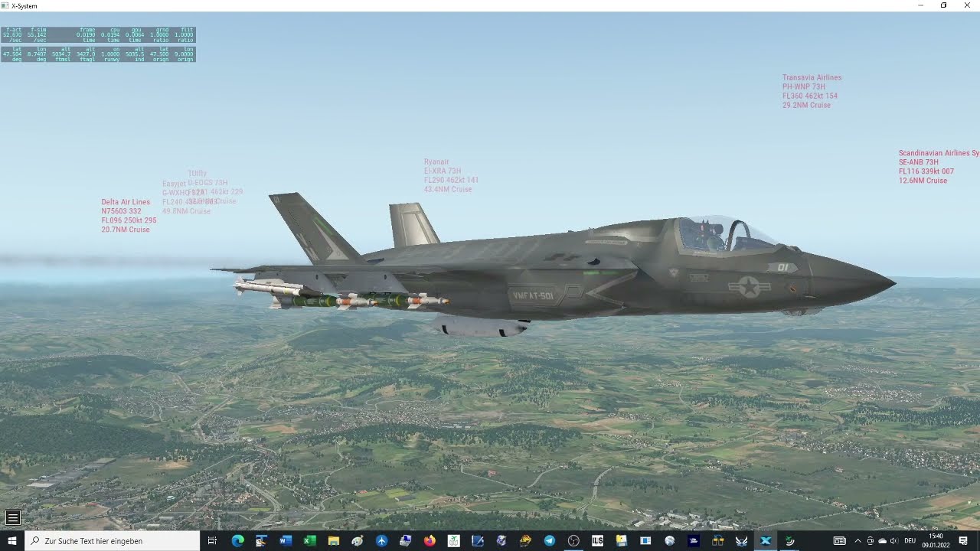Viewport: 980px width, 551px height.
Task: Open the OneDrive cloud tray icon
Action: click(882, 540)
